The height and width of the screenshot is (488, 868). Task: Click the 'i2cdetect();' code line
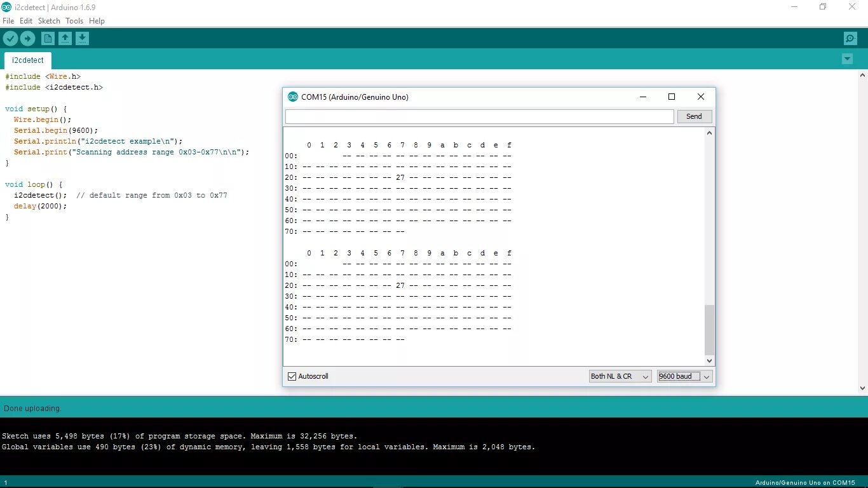tap(40, 195)
